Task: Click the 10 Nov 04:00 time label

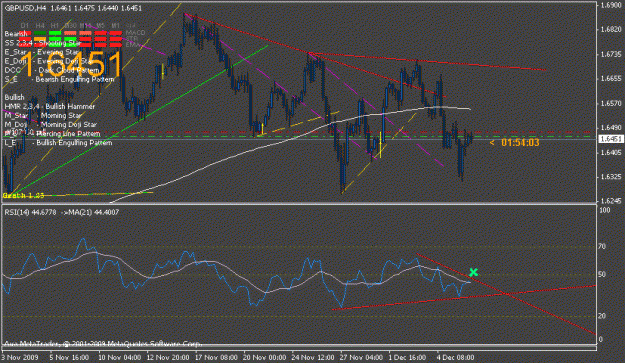Action: 120,357
